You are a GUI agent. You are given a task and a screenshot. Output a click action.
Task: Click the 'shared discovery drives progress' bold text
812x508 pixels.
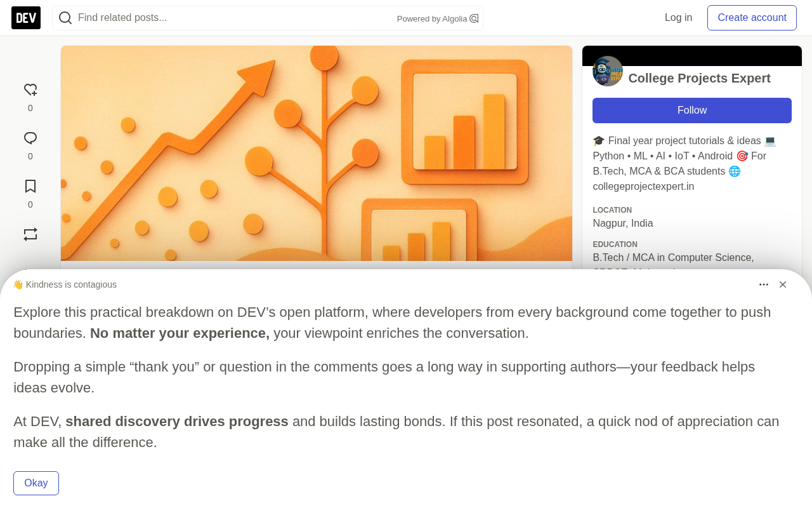coord(177,422)
